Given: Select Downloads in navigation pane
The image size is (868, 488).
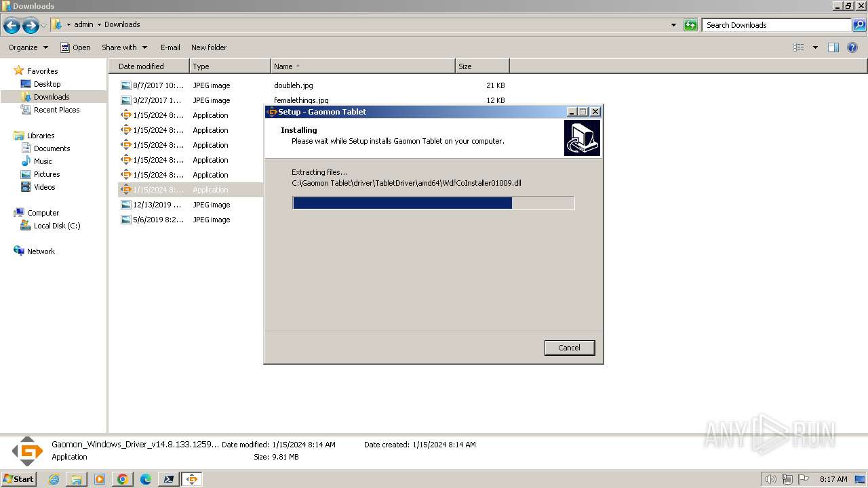Looking at the screenshot, I should coord(52,97).
